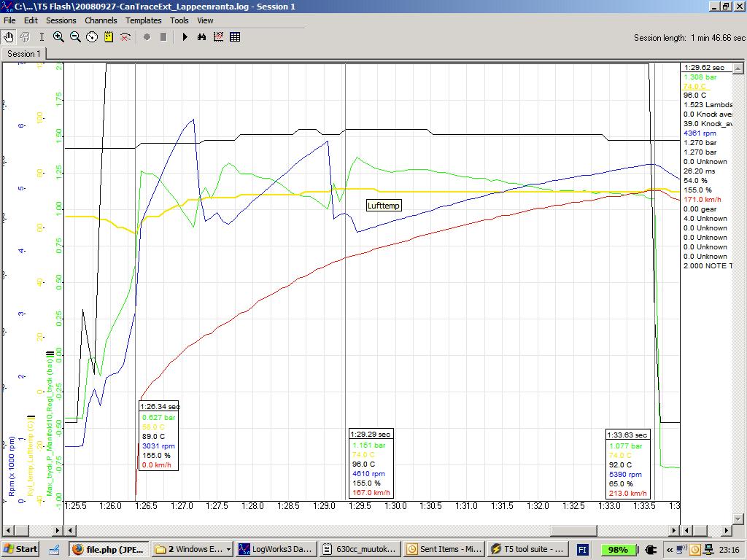This screenshot has width=747, height=560.
Task: Open the Templates menu
Action: (x=144, y=20)
